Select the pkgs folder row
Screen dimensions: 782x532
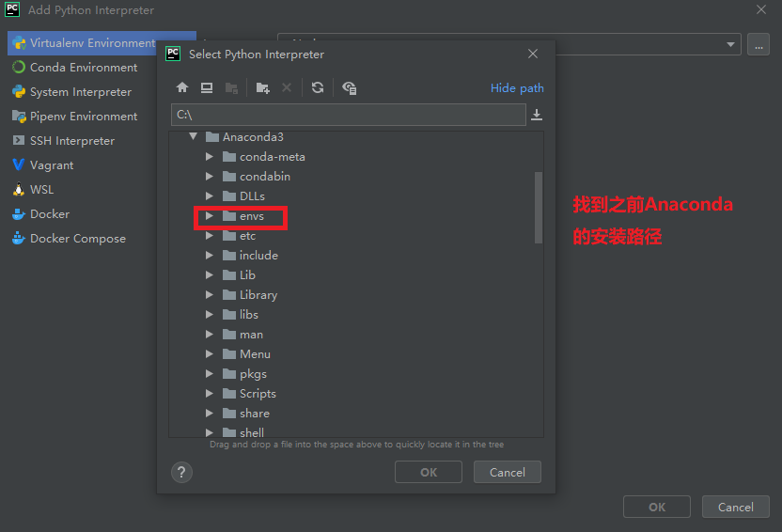352,374
